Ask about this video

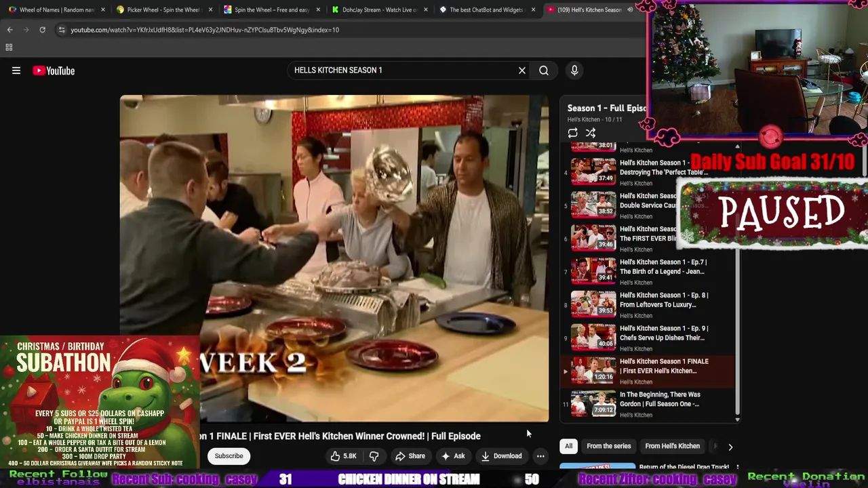[x=453, y=456]
